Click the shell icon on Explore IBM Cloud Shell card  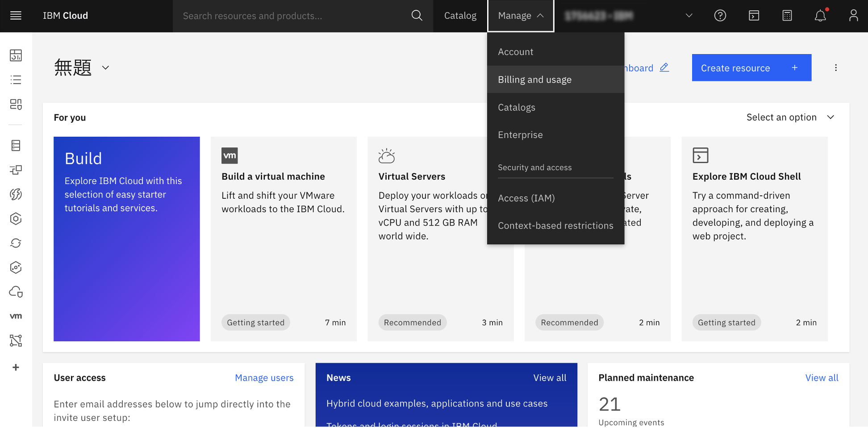701,155
